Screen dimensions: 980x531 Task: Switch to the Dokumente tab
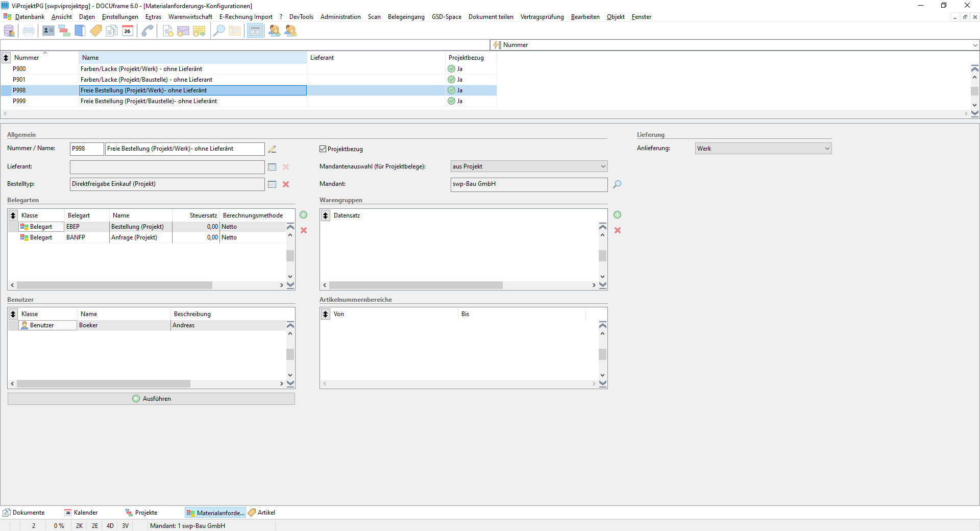click(x=24, y=513)
